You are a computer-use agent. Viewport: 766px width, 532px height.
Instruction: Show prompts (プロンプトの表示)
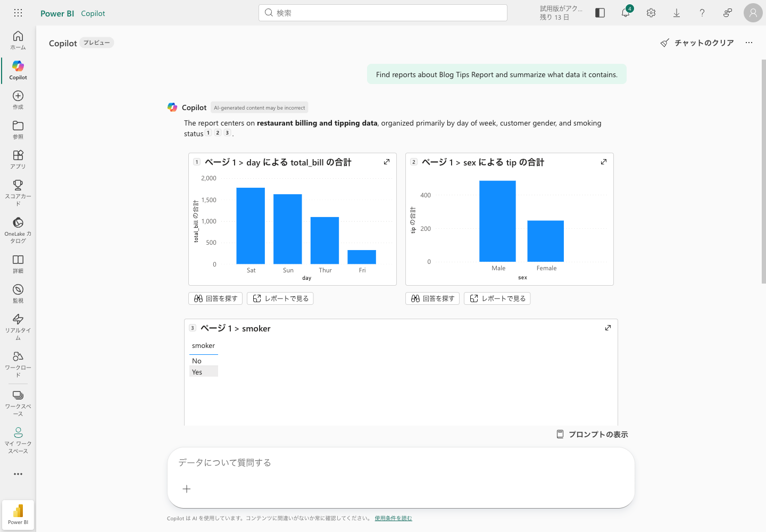point(592,434)
